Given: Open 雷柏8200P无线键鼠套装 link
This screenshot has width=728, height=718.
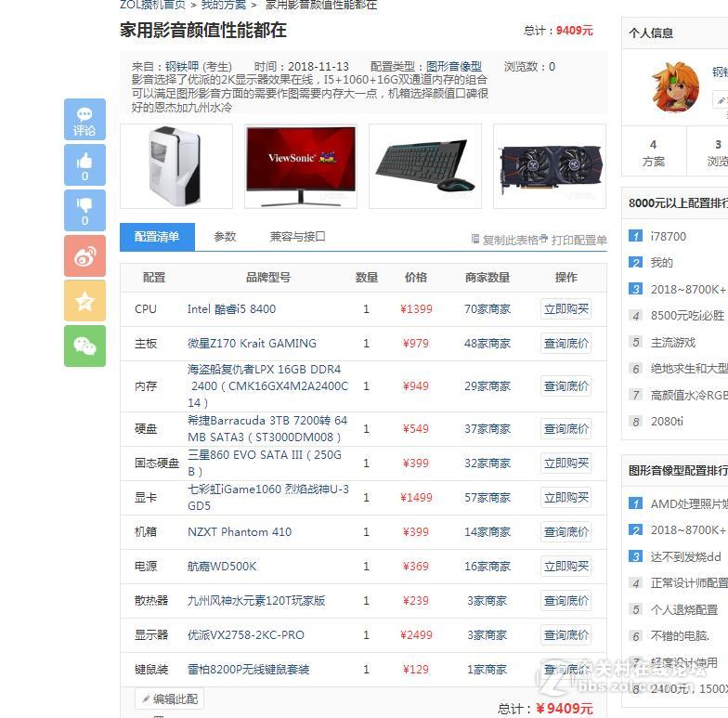Looking at the screenshot, I should coord(249,669).
